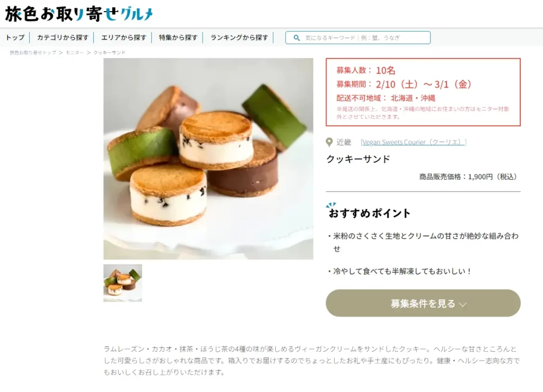The height and width of the screenshot is (392, 543).
Task: Select エリアから探す in the navigation bar
Action: [x=124, y=38]
